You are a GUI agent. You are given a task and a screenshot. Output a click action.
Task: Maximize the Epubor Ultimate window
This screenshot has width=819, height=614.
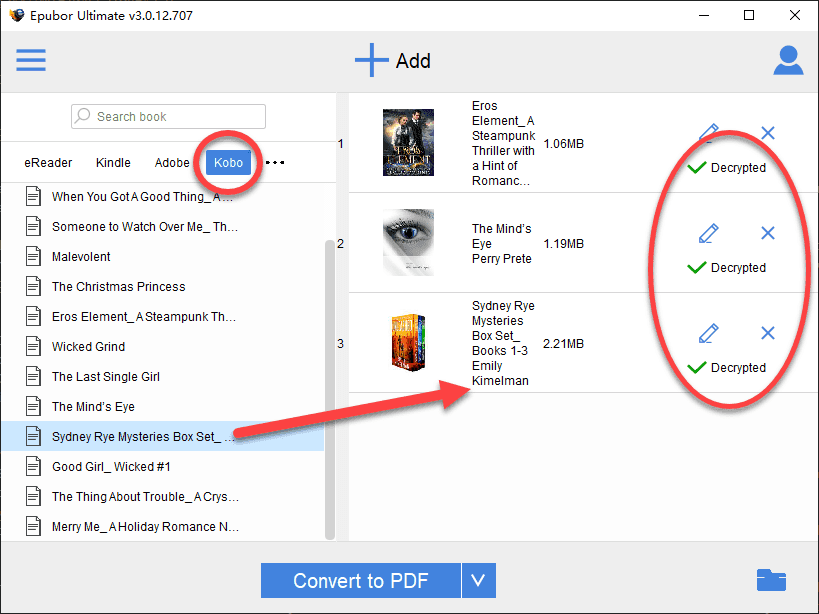749,15
